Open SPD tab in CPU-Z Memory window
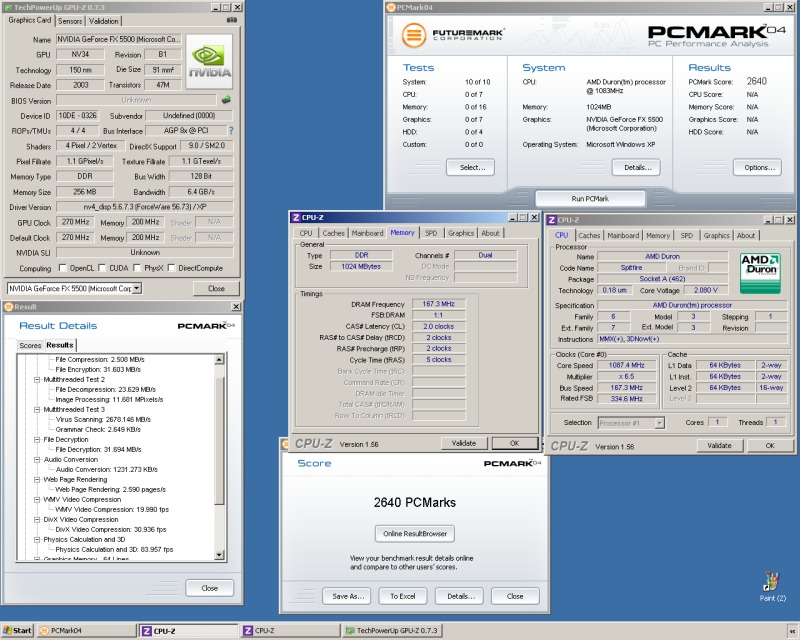Image resolution: width=800 pixels, height=640 pixels. 431,233
